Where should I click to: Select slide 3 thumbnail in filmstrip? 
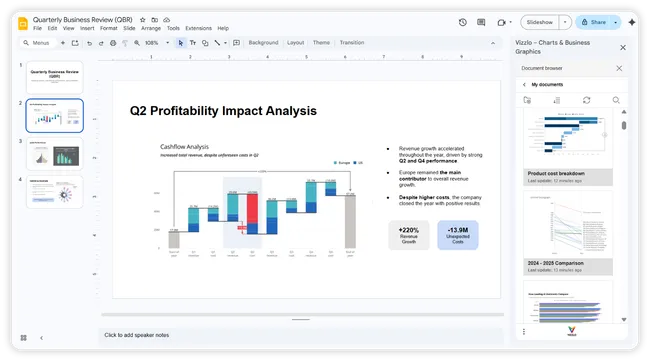coord(55,154)
